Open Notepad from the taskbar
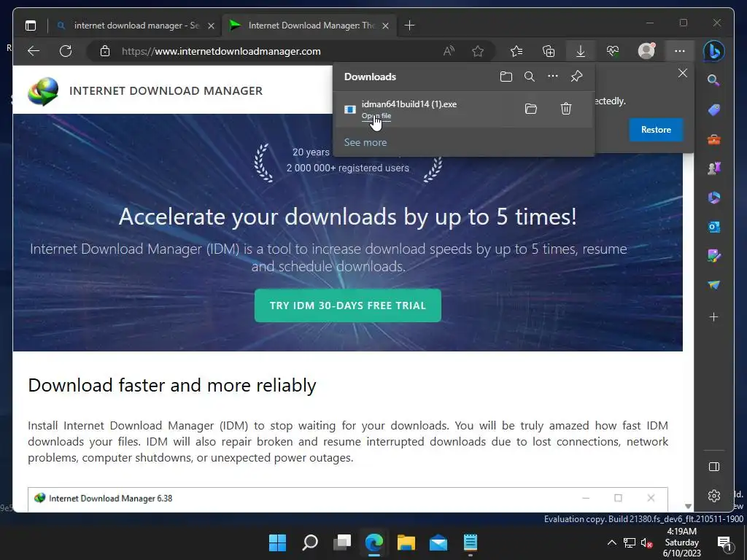Screen dimensions: 747x560 pos(471,542)
